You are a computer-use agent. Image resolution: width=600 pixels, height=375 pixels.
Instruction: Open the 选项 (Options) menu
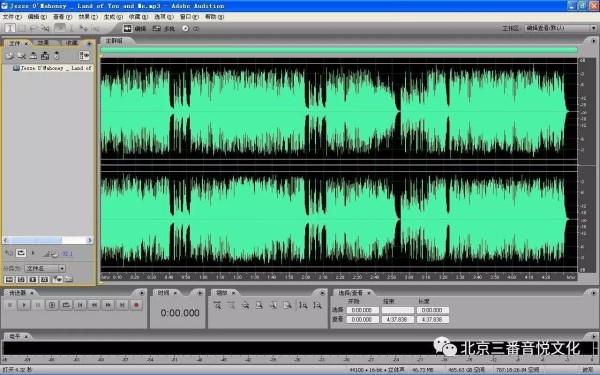click(164, 17)
